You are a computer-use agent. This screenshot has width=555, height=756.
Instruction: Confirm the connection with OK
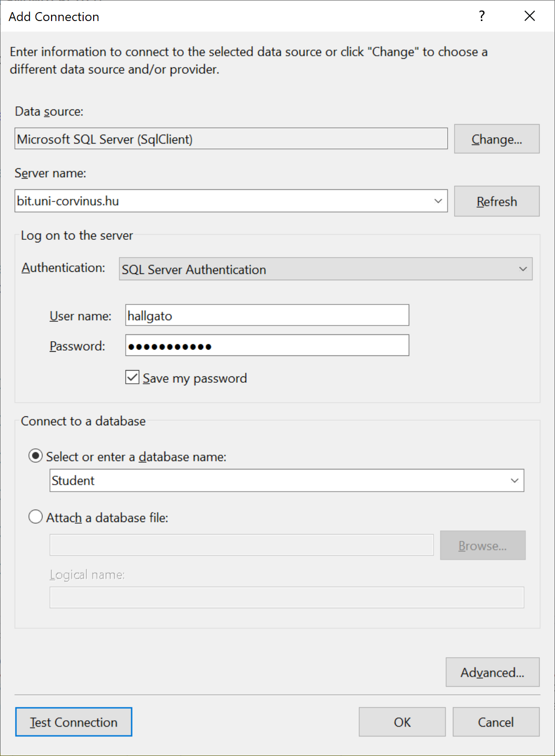[x=402, y=722]
